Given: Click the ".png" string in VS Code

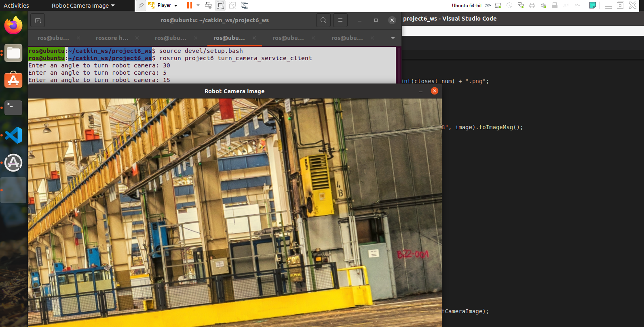Looking at the screenshot, I should 475,81.
